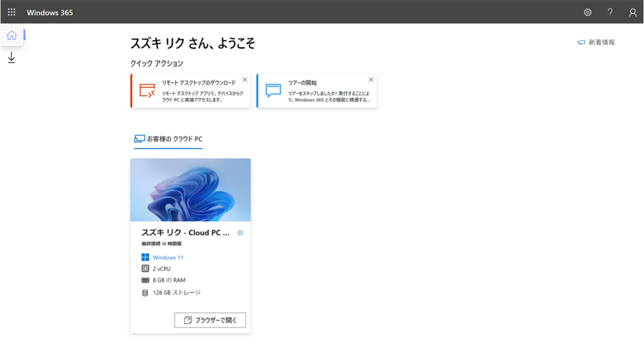Viewport: 644px width, 362px height.
Task: Click the クイック アクション heading
Action: [157, 63]
